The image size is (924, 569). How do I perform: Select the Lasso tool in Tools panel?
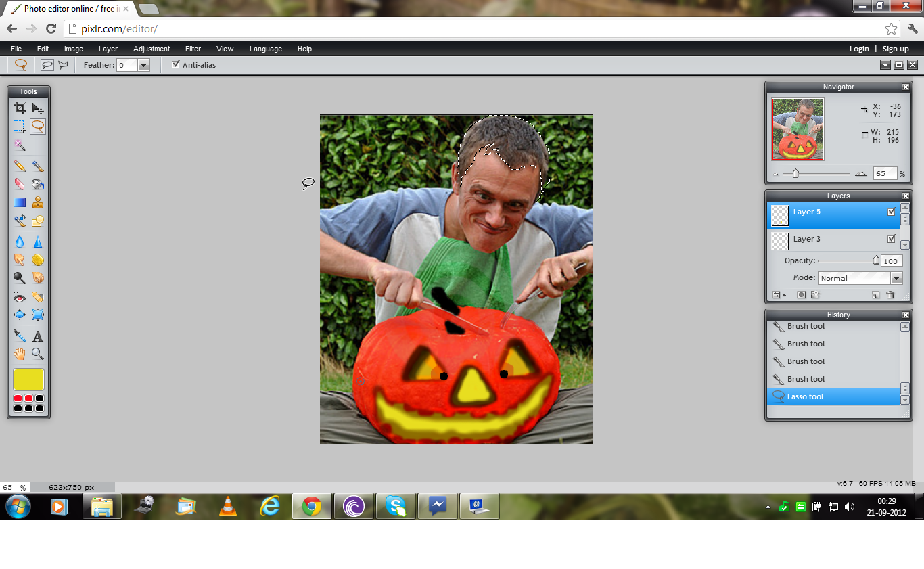click(x=38, y=126)
